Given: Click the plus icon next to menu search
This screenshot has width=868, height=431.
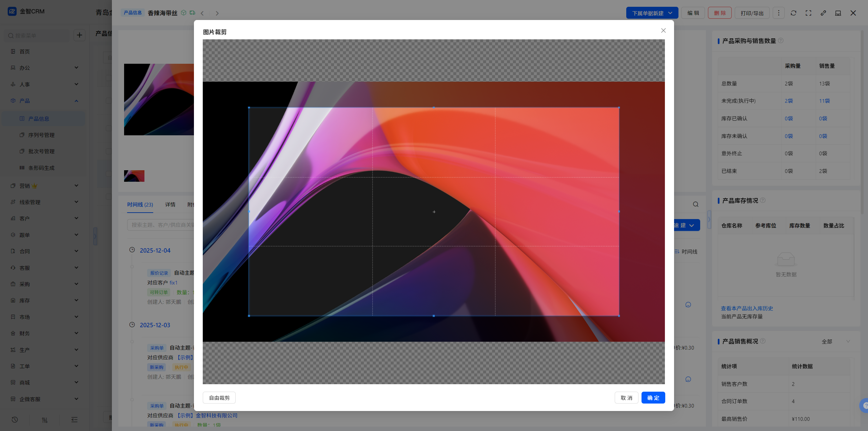Looking at the screenshot, I should [x=79, y=35].
